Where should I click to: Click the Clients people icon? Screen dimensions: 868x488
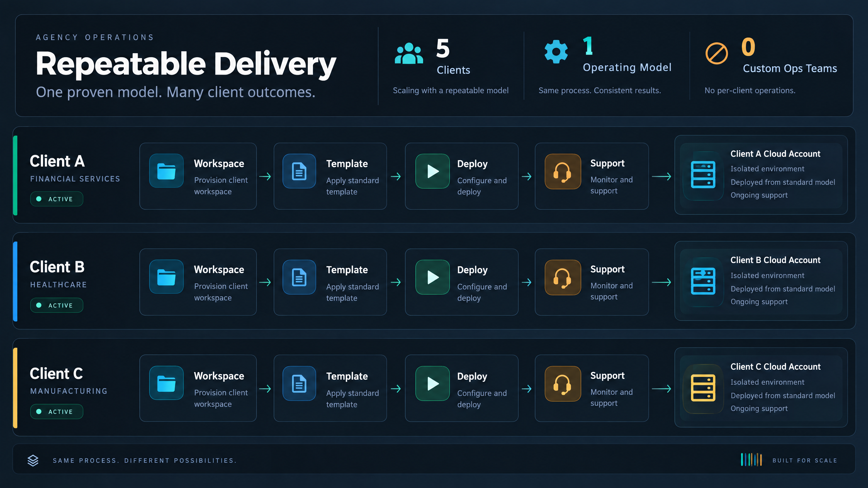click(x=409, y=54)
